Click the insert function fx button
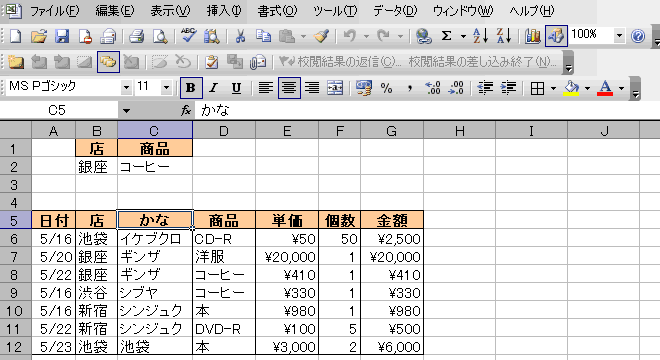Viewport: 660px width, 360px height. (x=186, y=111)
